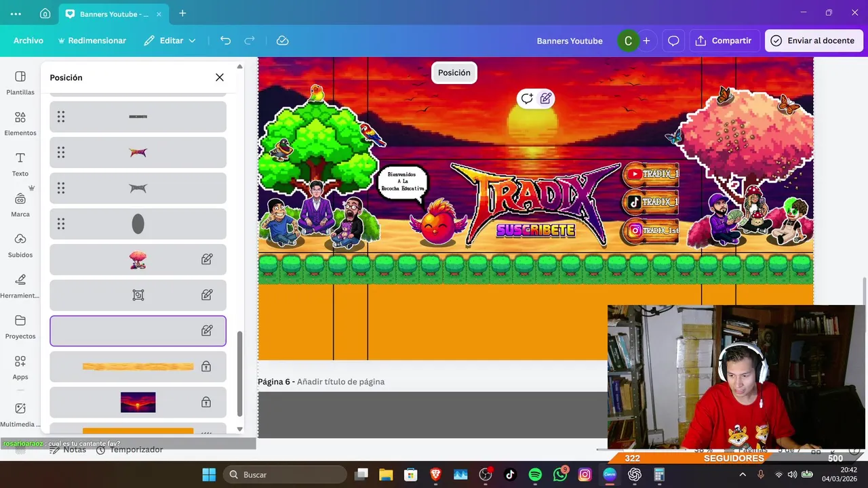
Task: Click edit icon on the selected empty layer
Action: pyautogui.click(x=207, y=331)
